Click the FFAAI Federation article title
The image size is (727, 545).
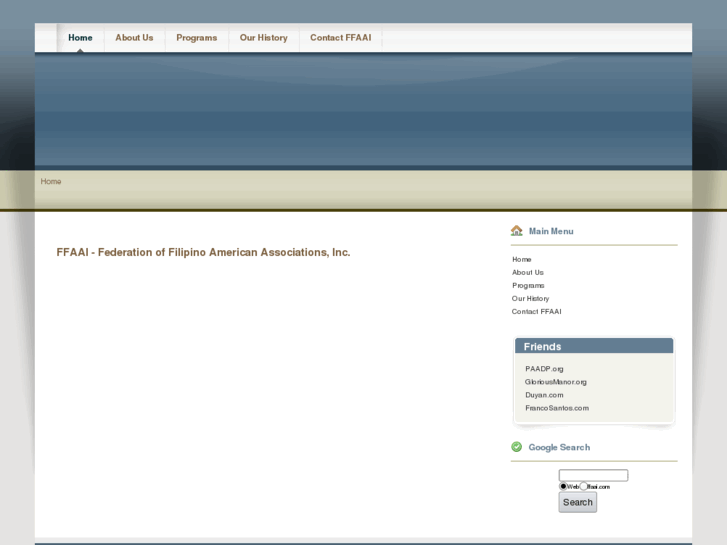click(203, 252)
